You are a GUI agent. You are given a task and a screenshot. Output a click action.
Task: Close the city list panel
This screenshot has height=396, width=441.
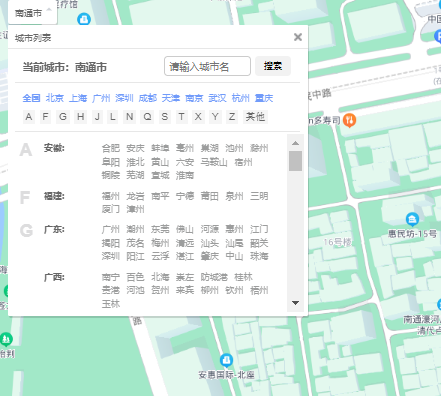(x=298, y=37)
